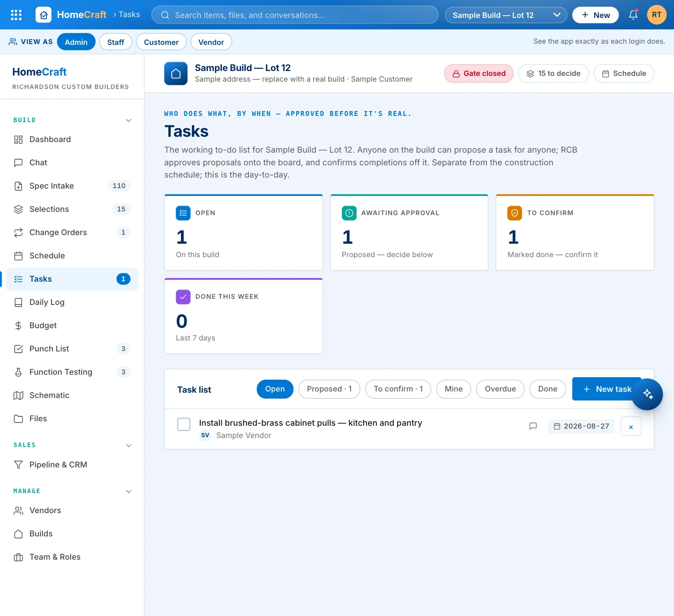Image resolution: width=674 pixels, height=616 pixels.
Task: Click the Sample Vendor assignee label
Action: (x=243, y=436)
